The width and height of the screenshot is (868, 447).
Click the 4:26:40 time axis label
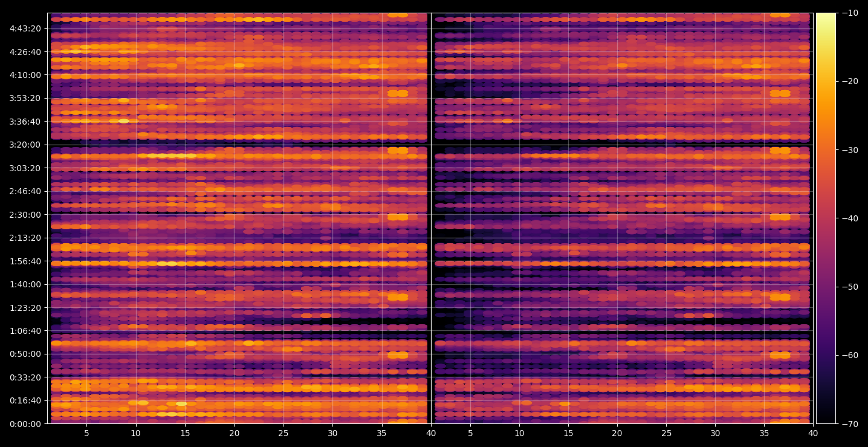coord(25,52)
